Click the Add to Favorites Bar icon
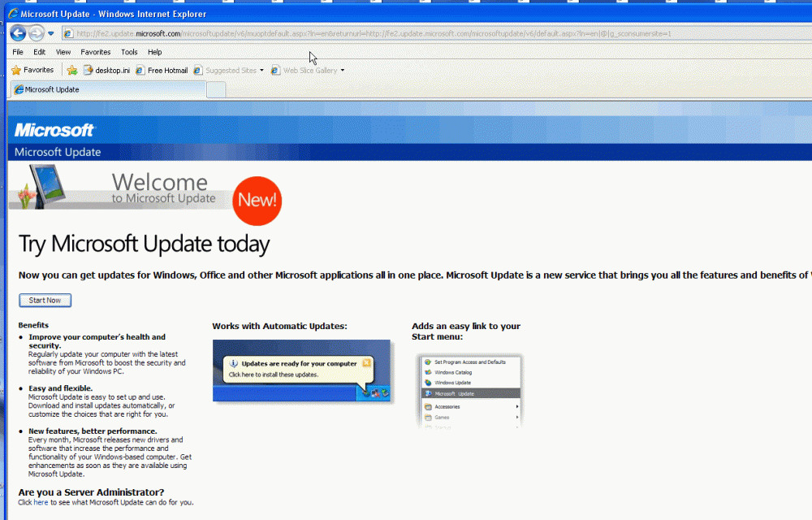Image resolution: width=812 pixels, height=520 pixels. click(71, 71)
